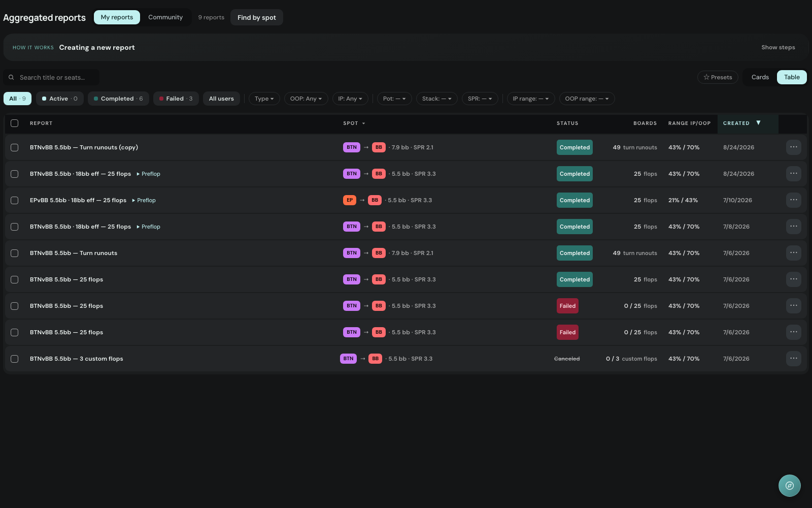Click the '0 / 3 custom flops' boards cell
The width and height of the screenshot is (812, 508).
click(x=631, y=359)
